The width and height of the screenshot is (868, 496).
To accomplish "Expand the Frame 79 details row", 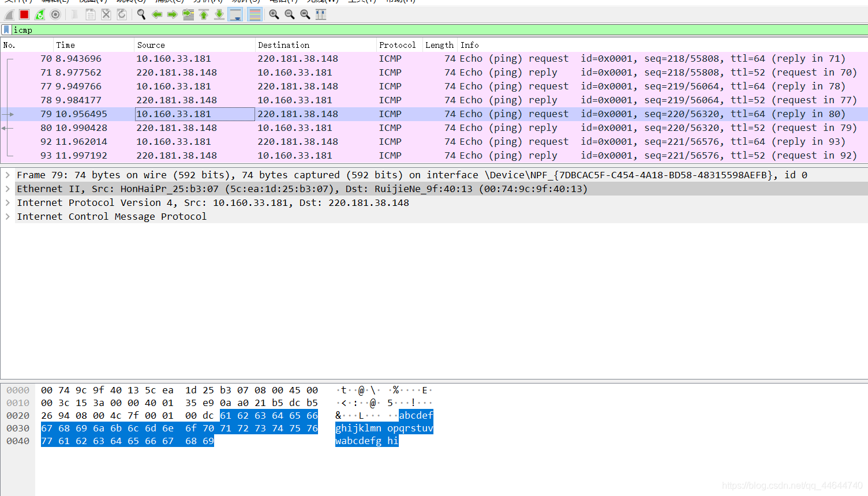I will [8, 175].
